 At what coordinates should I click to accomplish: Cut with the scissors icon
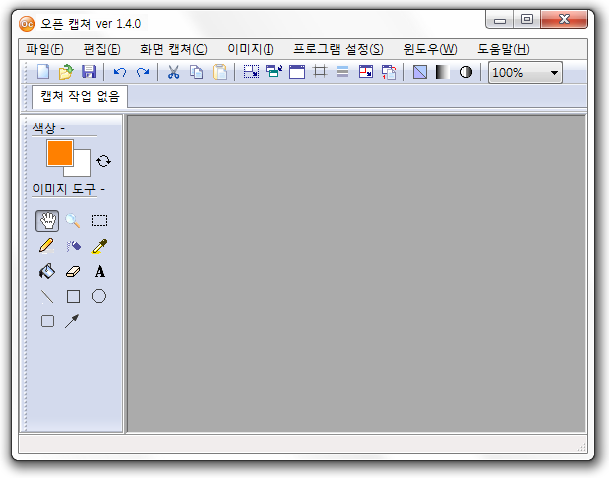coord(173,72)
